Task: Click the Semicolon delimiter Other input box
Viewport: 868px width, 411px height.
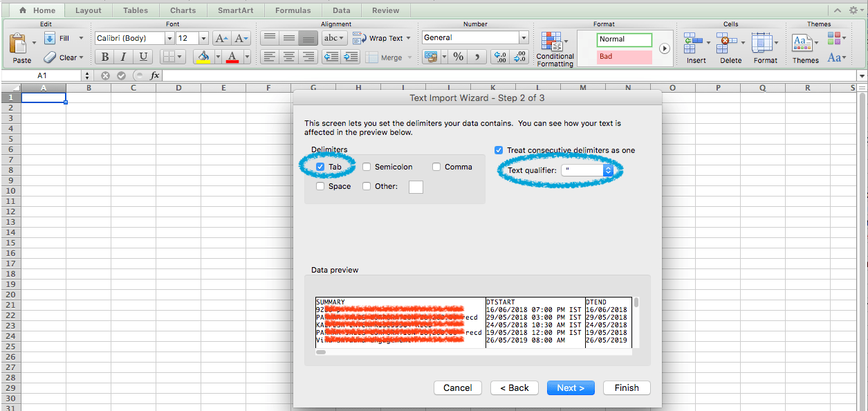Action: tap(416, 186)
